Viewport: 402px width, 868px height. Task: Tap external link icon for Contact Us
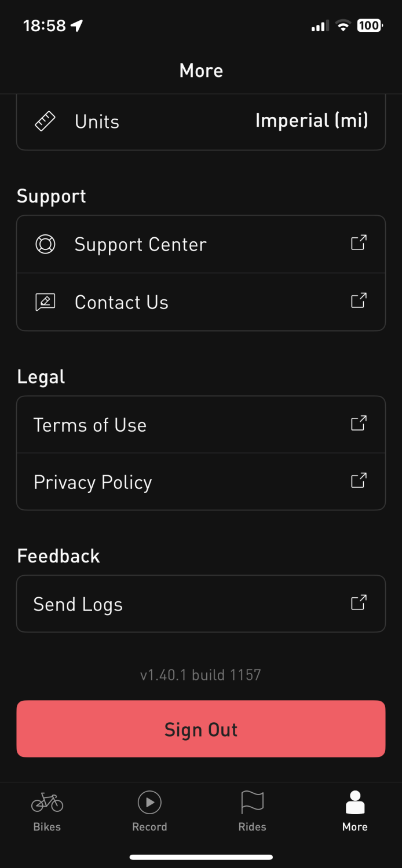(359, 300)
